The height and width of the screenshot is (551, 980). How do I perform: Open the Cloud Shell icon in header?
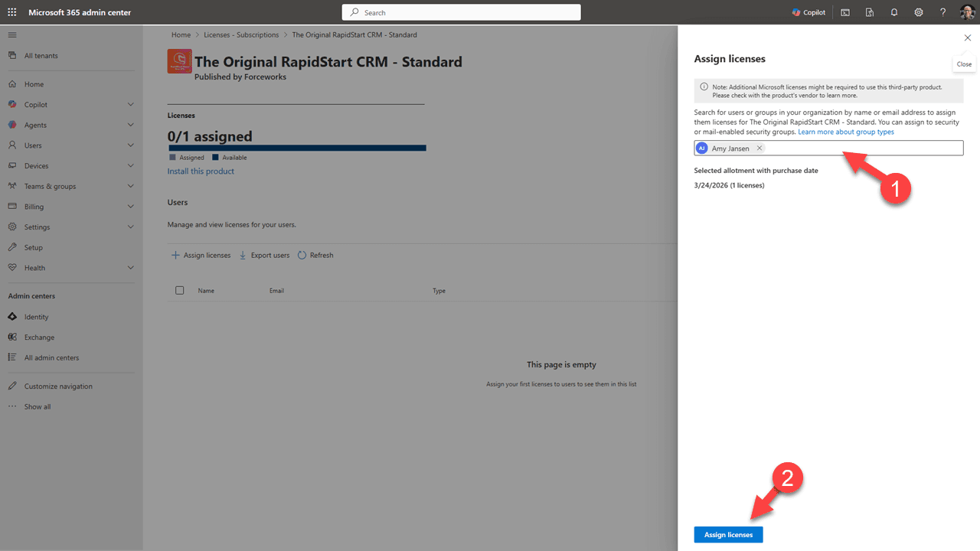pos(845,12)
